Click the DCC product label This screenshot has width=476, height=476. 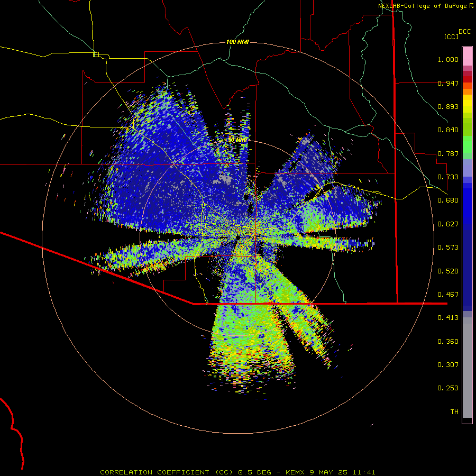pyautogui.click(x=464, y=32)
